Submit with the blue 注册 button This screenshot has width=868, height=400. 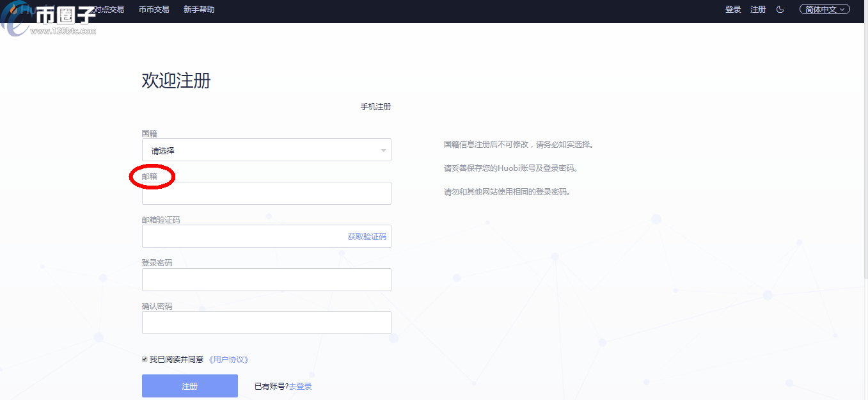(190, 386)
